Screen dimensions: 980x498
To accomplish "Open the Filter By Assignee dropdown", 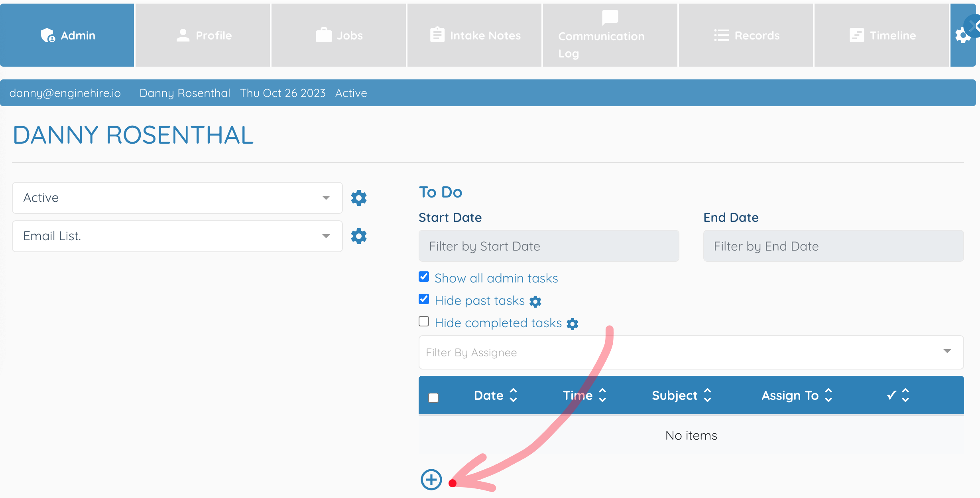I will (691, 352).
